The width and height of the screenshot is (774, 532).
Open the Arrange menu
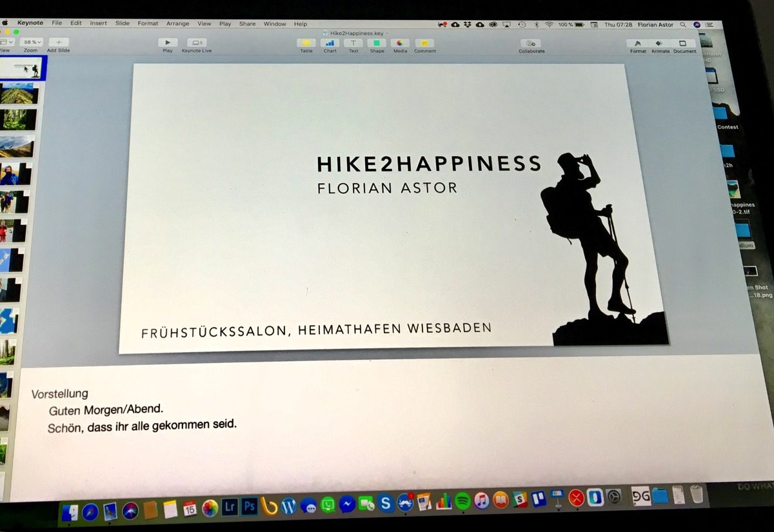point(177,23)
